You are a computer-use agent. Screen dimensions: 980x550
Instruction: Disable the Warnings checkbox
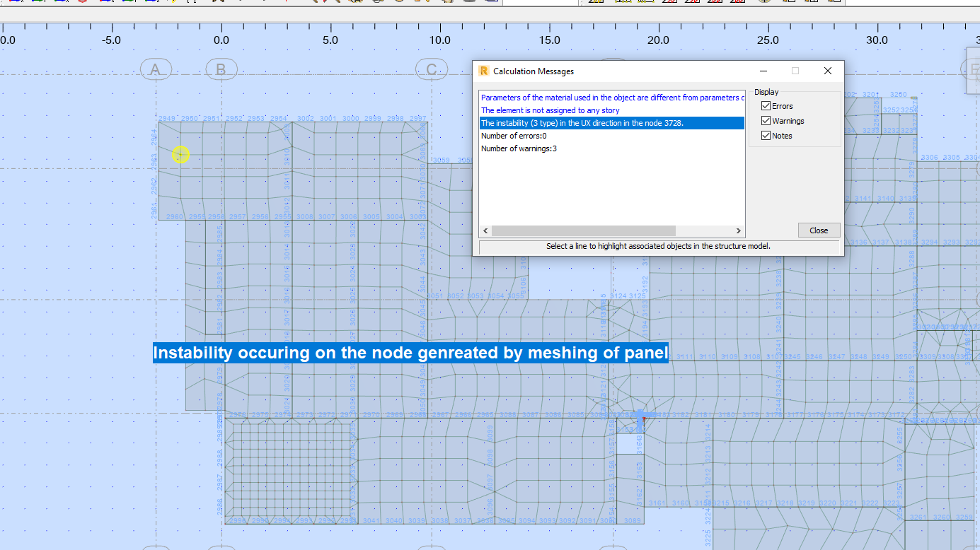click(766, 120)
